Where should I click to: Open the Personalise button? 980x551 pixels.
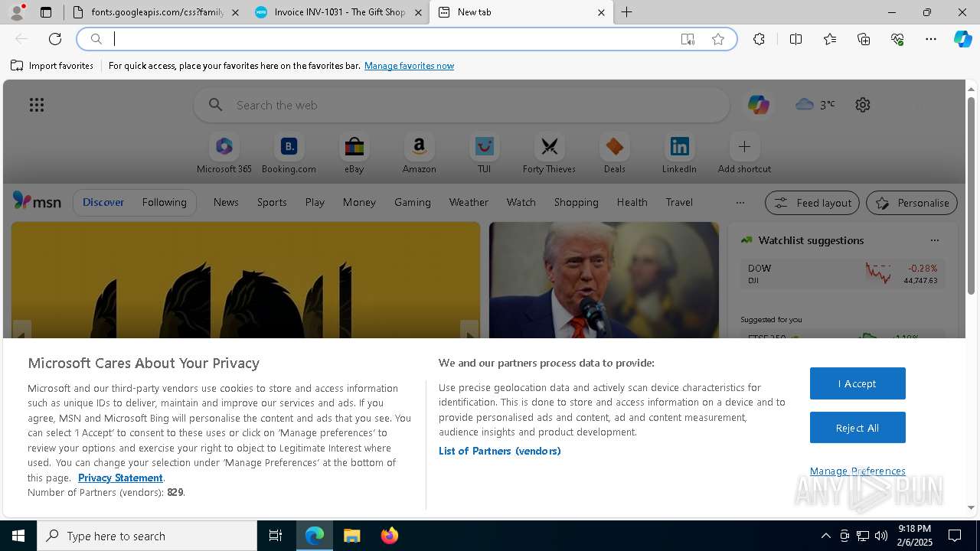coord(912,203)
